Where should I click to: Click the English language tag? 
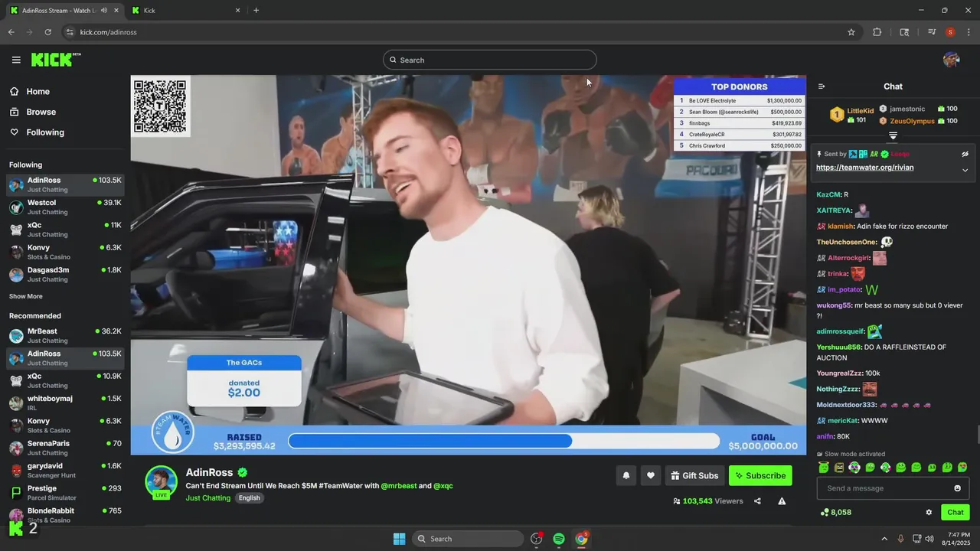pos(250,497)
